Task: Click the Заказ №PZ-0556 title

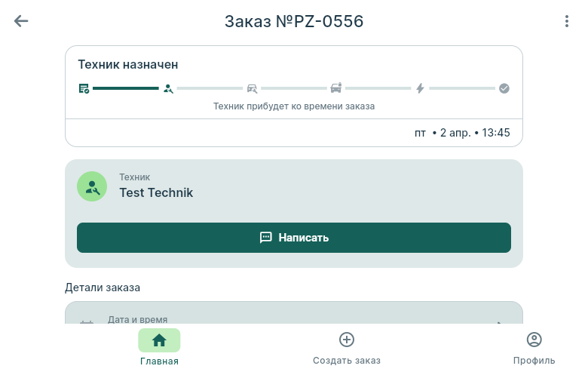Action: click(x=294, y=21)
